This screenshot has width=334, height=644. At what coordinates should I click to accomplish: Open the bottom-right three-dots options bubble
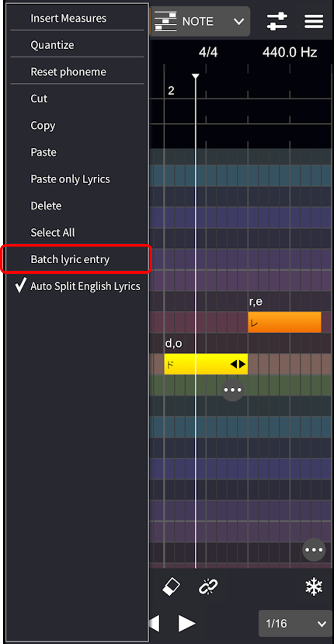pos(314,550)
